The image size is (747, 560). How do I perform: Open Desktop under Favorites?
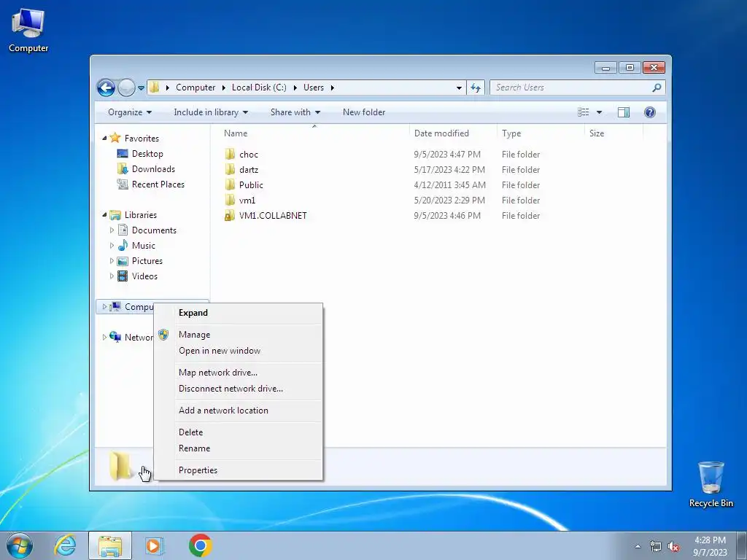[147, 154]
